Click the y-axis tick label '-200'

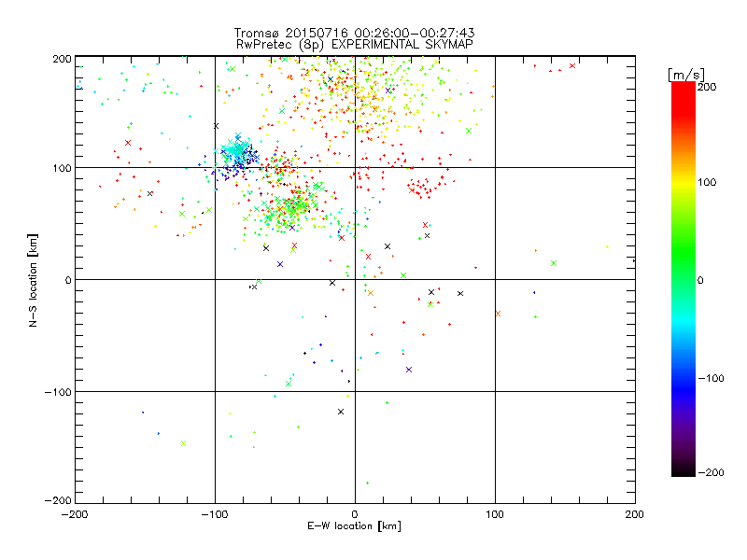(58, 500)
